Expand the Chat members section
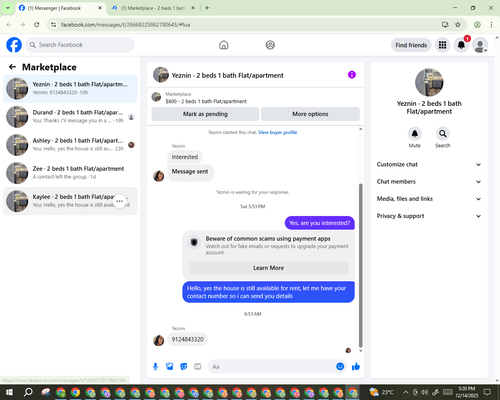Image resolution: width=500 pixels, height=400 pixels. (429, 182)
